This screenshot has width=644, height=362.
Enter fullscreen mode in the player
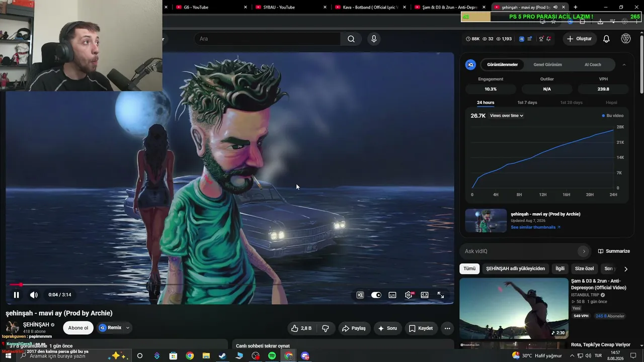441,295
